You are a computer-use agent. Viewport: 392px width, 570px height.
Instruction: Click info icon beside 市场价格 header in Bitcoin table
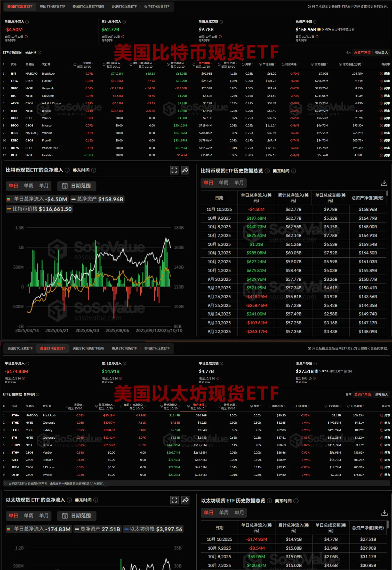261,65
